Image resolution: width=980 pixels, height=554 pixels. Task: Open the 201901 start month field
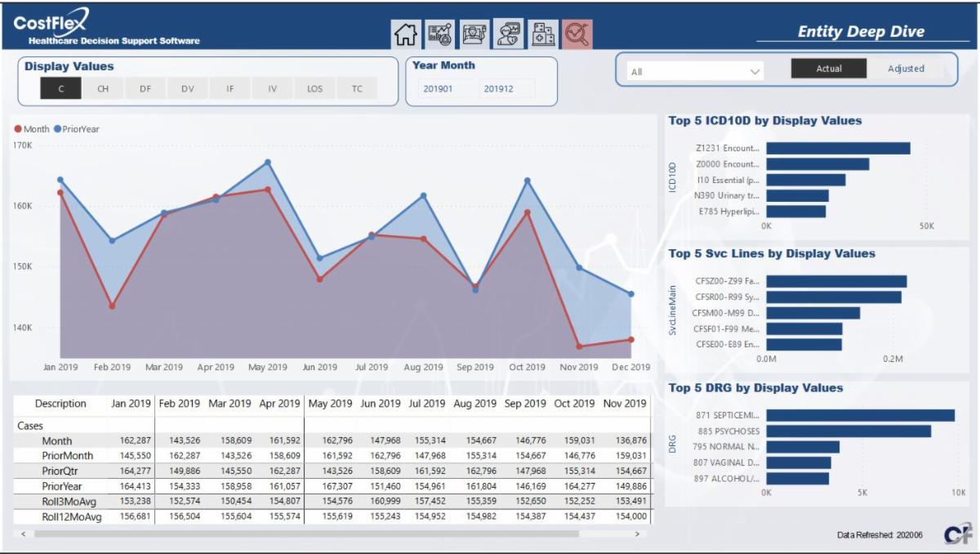pyautogui.click(x=437, y=88)
